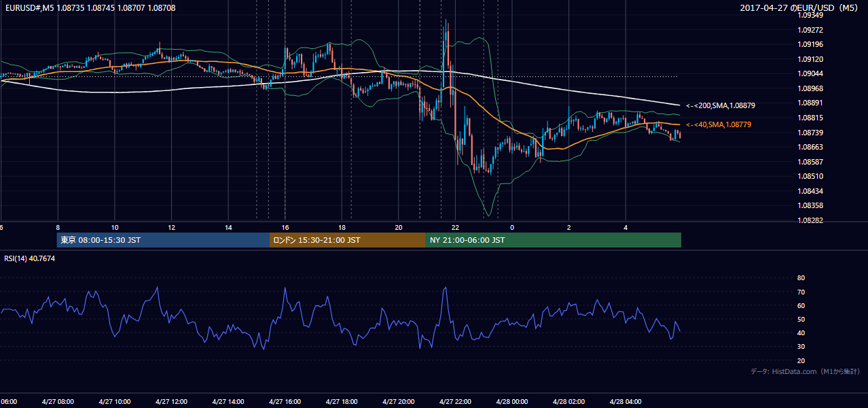The height and width of the screenshot is (408, 868).
Task: Click the 4/27 10:00 time label
Action: pos(115,402)
